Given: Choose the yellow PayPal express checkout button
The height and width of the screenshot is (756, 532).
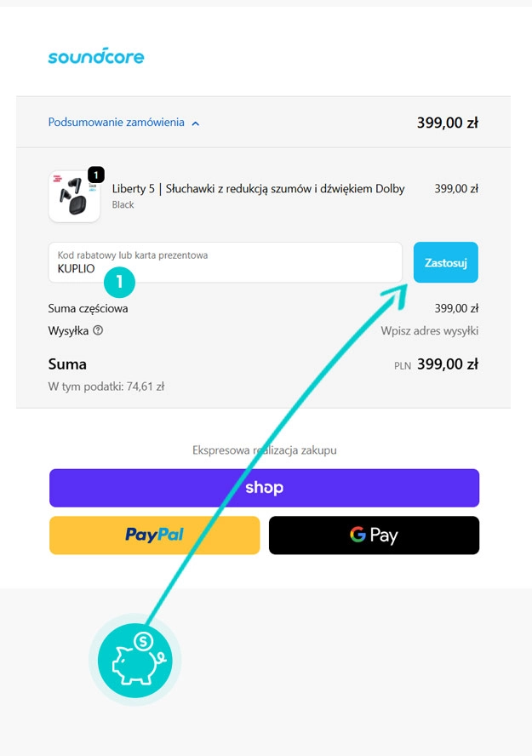Looking at the screenshot, I should pyautogui.click(x=154, y=535).
